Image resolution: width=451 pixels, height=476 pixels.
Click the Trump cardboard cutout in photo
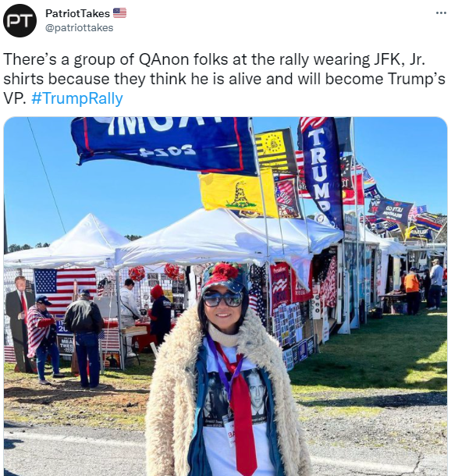click(x=20, y=323)
